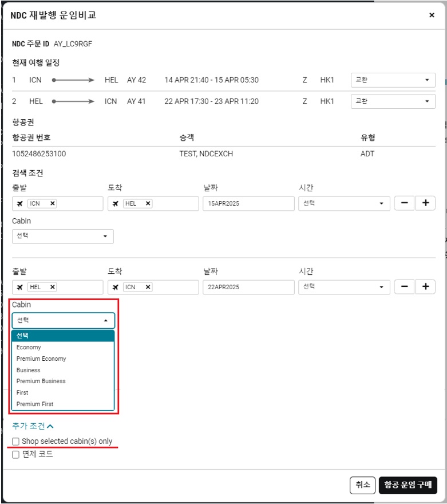Image resolution: width=447 pixels, height=504 pixels.
Task: Click the plane icon in first arrival field
Action: pos(116,203)
